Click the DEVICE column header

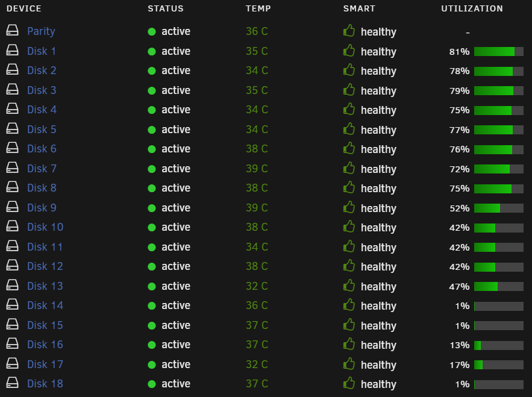pyautogui.click(x=23, y=8)
